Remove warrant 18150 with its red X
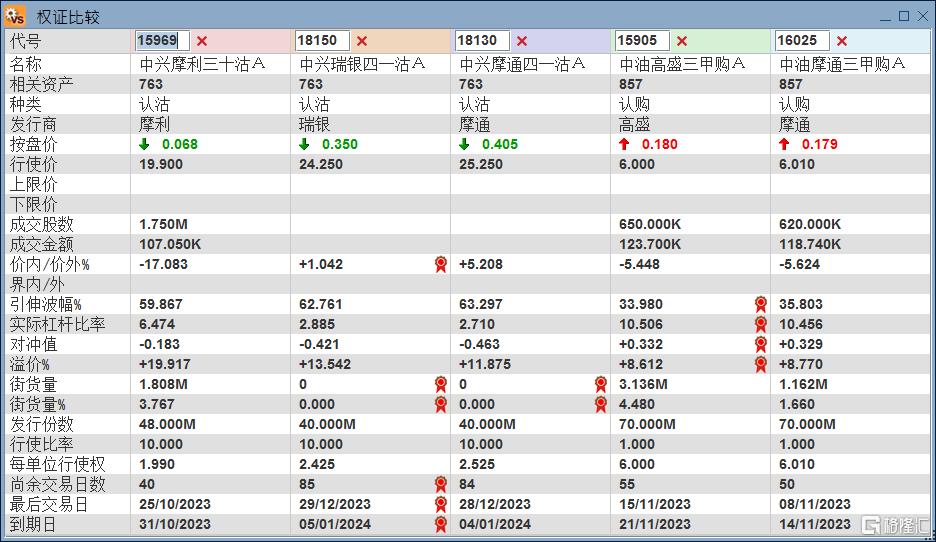This screenshot has height=542, width=936. [x=362, y=41]
